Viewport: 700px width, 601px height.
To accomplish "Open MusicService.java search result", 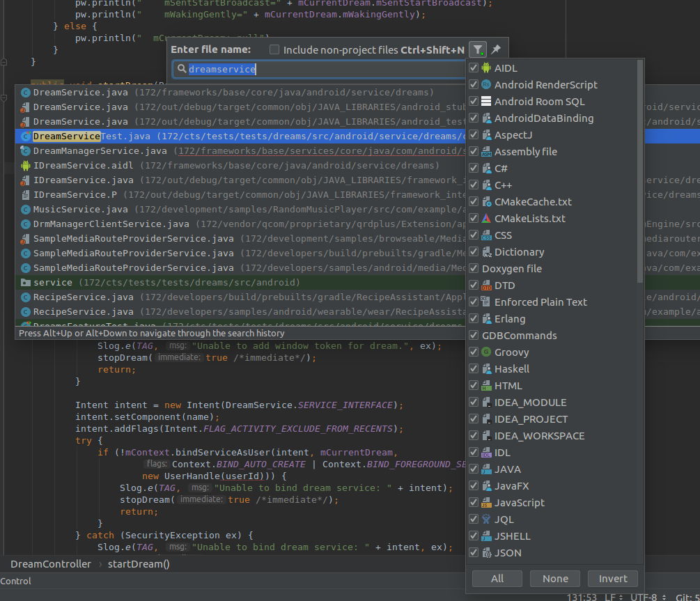I will click(240, 210).
